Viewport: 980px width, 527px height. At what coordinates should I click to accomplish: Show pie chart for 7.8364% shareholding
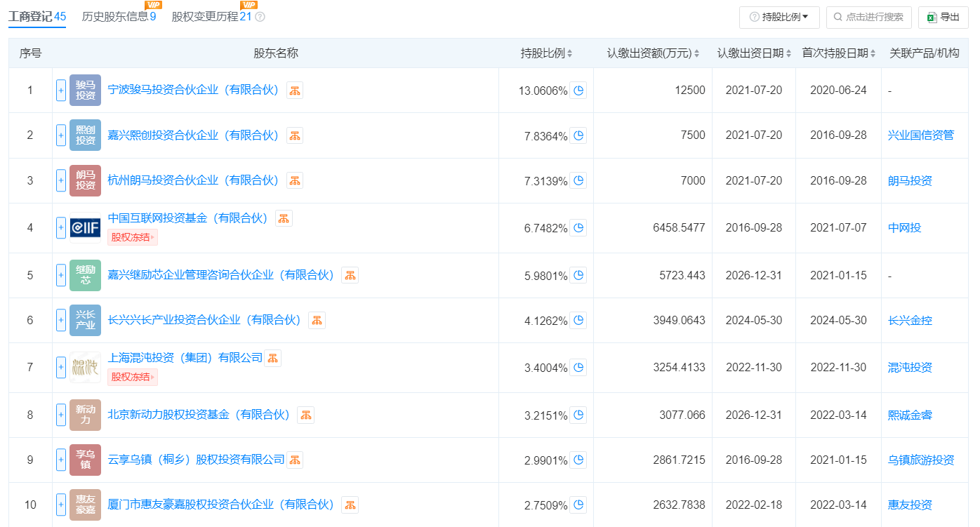click(x=578, y=136)
